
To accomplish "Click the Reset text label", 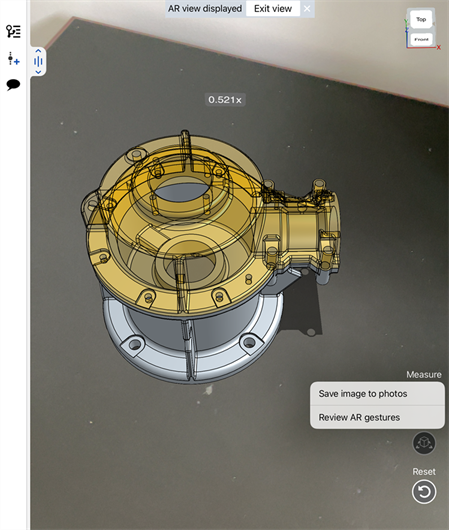I will coord(424,472).
